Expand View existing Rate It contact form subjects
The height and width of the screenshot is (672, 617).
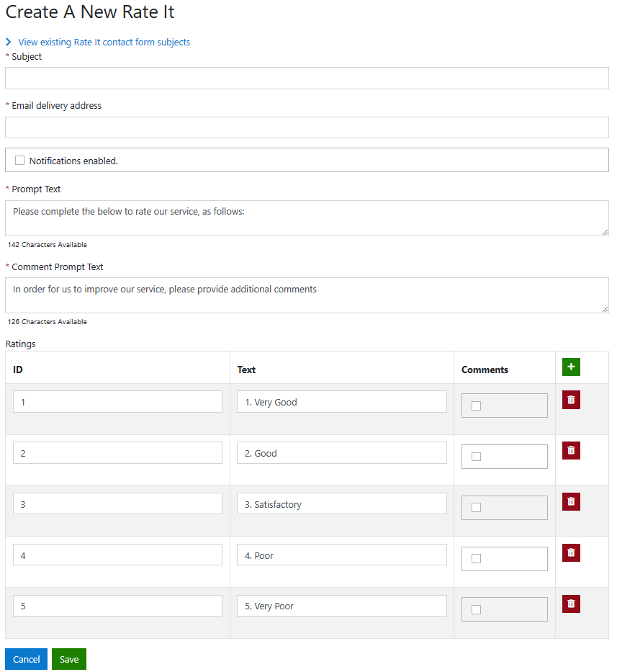104,42
